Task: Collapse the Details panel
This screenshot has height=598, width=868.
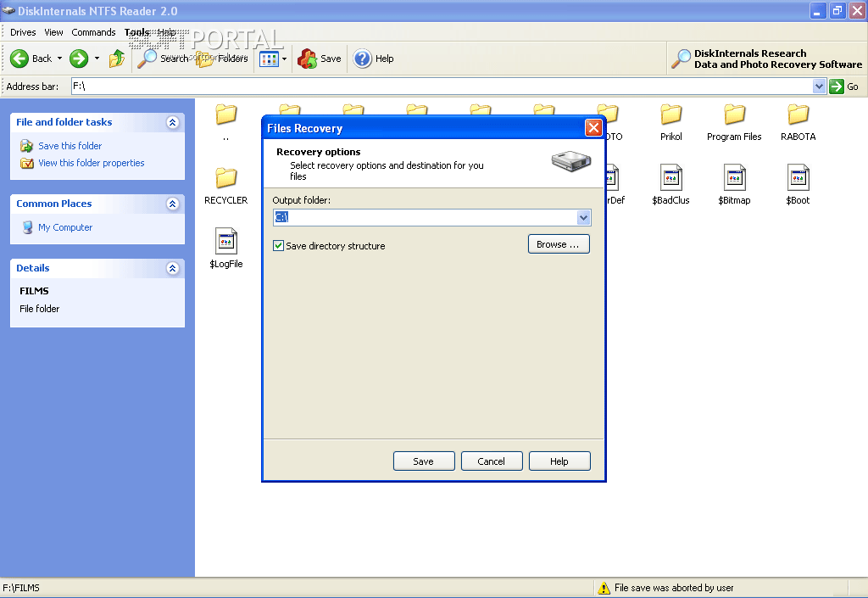Action: click(x=173, y=269)
